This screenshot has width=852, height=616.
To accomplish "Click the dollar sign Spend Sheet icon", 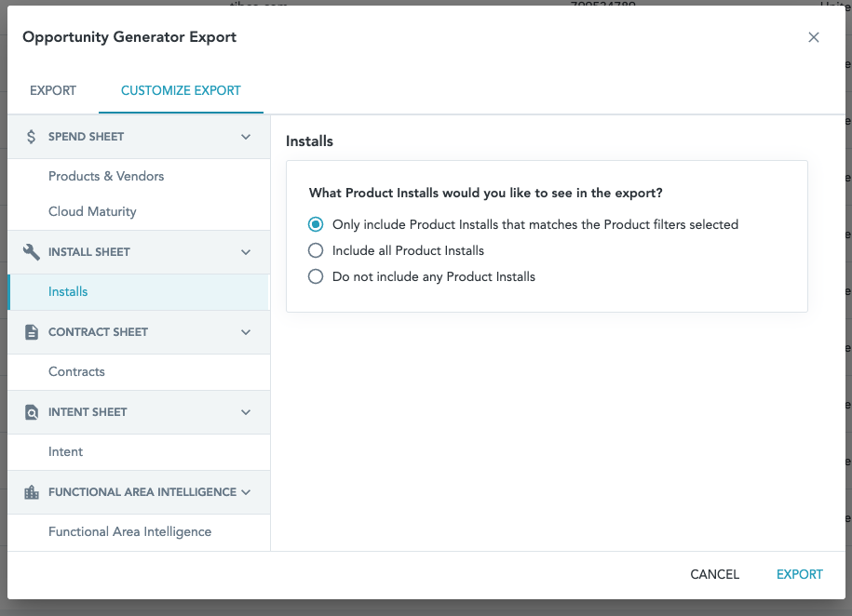I will pyautogui.click(x=32, y=137).
